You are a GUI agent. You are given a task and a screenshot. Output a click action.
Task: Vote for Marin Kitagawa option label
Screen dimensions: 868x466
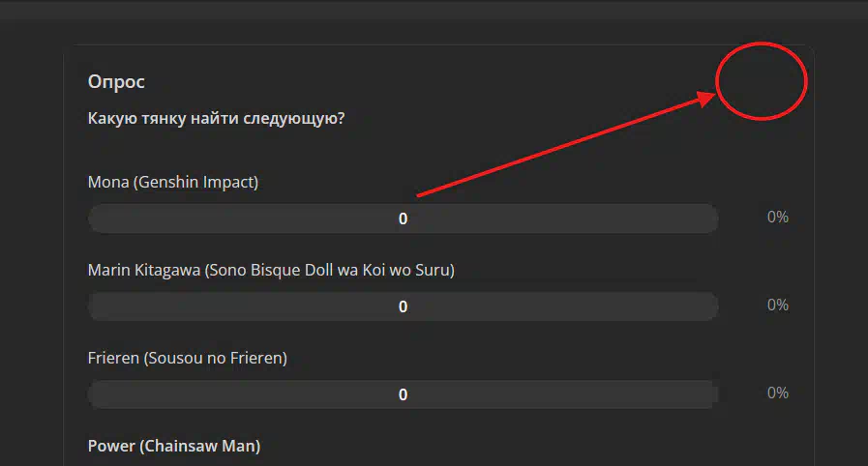coord(271,270)
